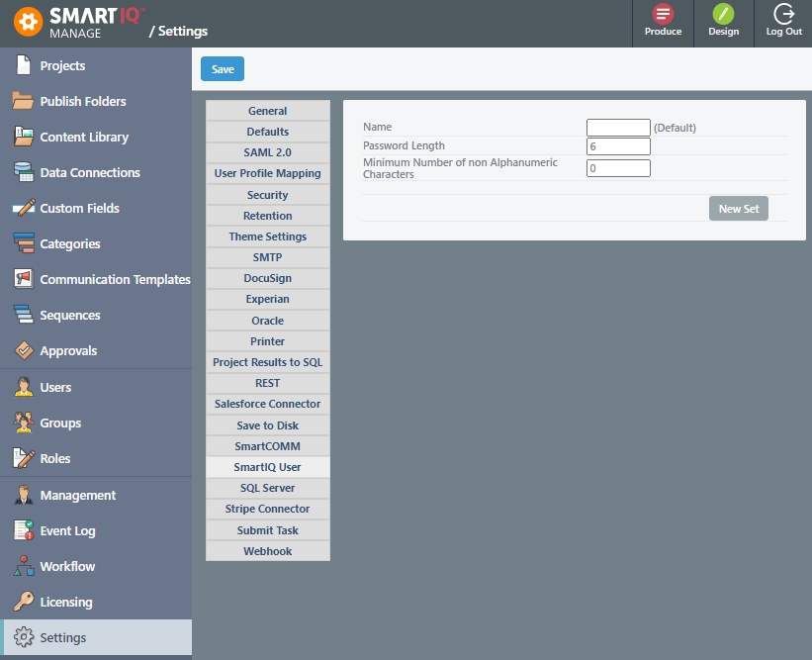Save the settings with Save button
Image resolution: width=812 pixels, height=660 pixels.
point(223,69)
